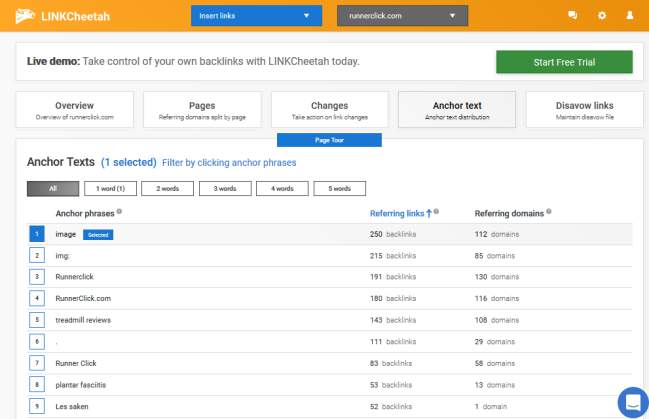Screen dimensions: 649x419
Task: Open the settings gear icon
Action: click(x=602, y=15)
